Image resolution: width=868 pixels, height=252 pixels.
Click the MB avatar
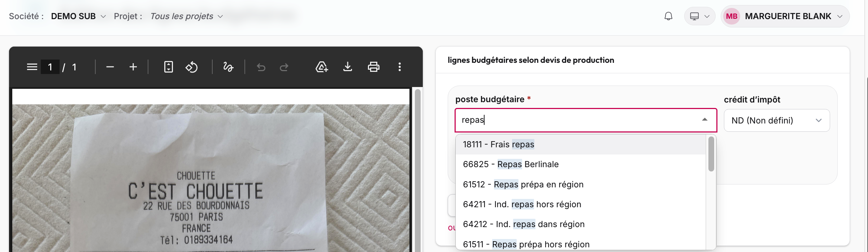coord(732,16)
